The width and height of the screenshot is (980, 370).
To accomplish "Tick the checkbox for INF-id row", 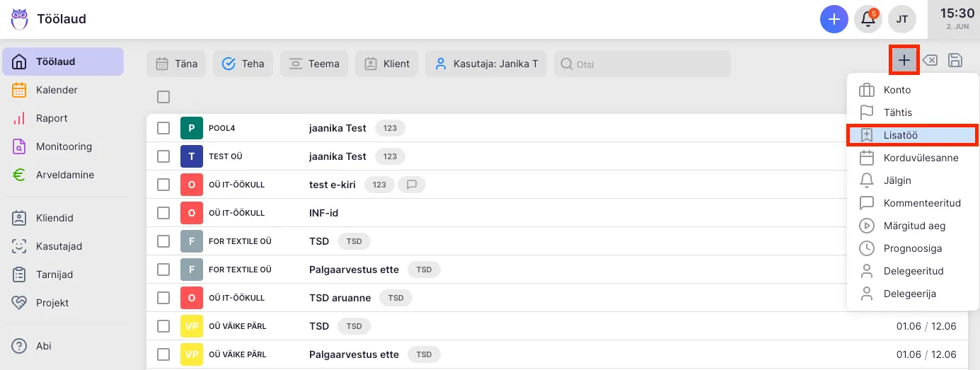I will [163, 213].
